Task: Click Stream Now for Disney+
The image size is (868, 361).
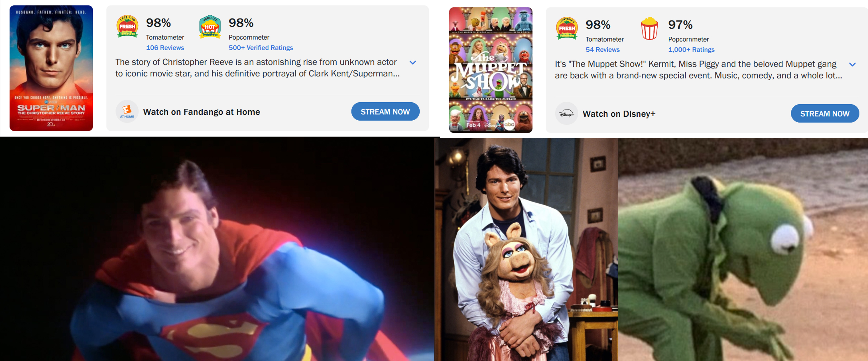Action: click(x=825, y=113)
